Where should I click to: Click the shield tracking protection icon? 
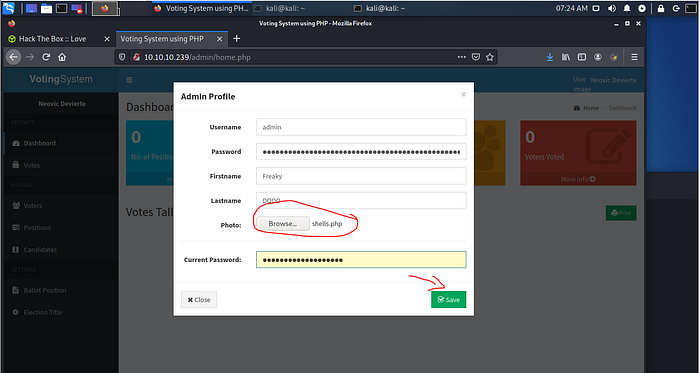pyautogui.click(x=122, y=57)
